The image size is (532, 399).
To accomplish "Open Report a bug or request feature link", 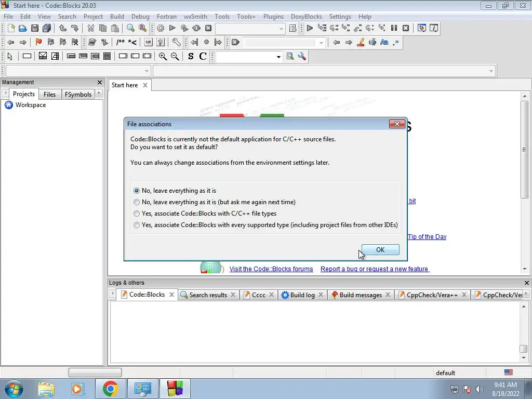I will point(375,269).
